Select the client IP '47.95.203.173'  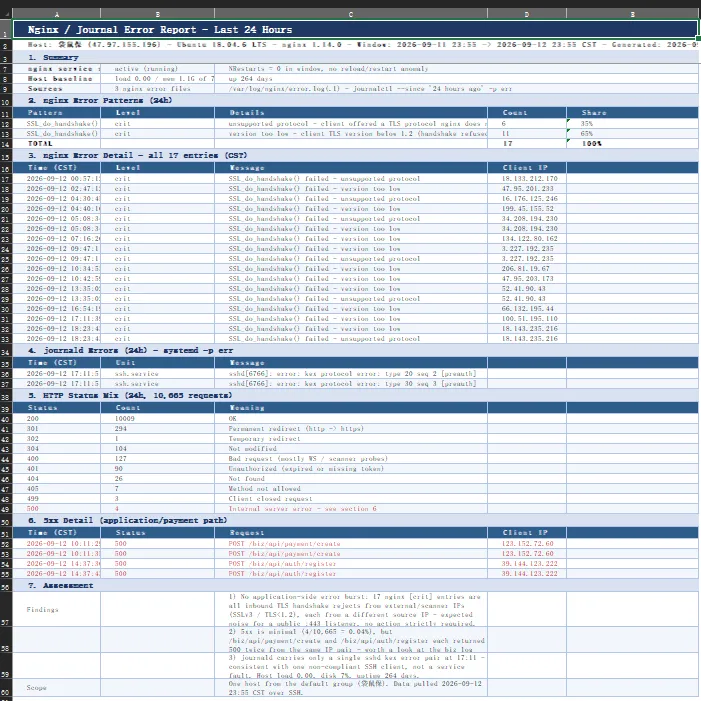[527, 279]
